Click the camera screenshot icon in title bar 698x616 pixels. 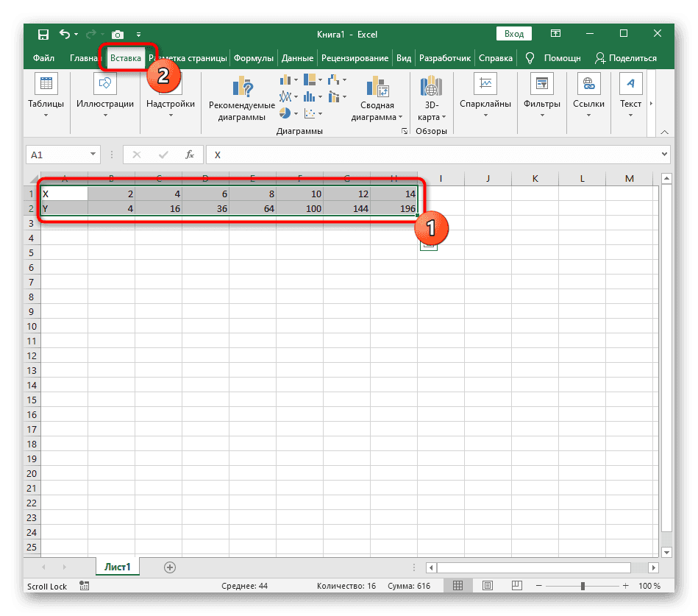pyautogui.click(x=117, y=34)
